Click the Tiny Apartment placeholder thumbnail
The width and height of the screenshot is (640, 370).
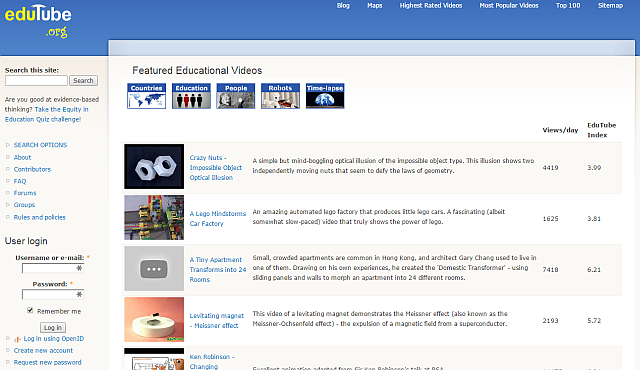154,268
